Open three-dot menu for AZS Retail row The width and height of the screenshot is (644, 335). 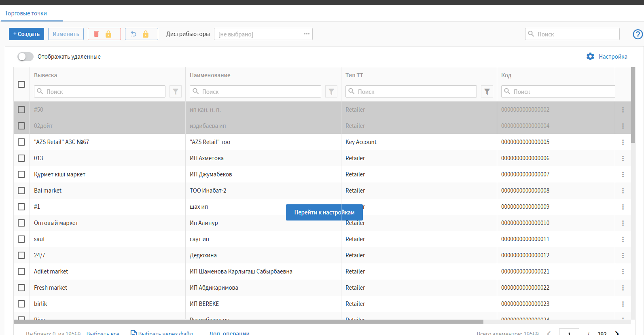[x=623, y=142]
